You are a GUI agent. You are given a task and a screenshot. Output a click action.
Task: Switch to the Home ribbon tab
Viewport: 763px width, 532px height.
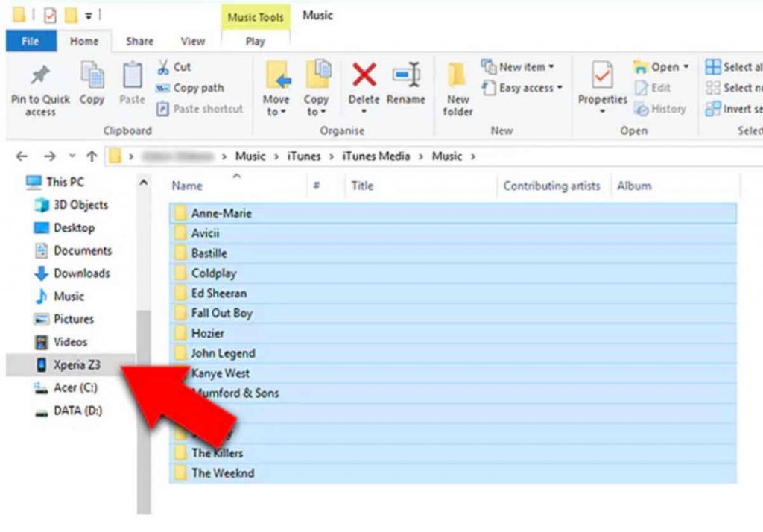(x=84, y=42)
